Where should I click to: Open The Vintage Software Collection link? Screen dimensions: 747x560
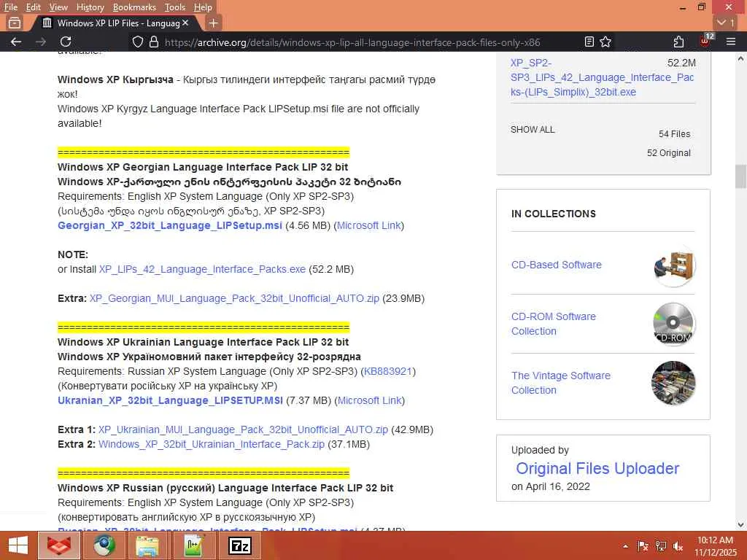pos(560,383)
